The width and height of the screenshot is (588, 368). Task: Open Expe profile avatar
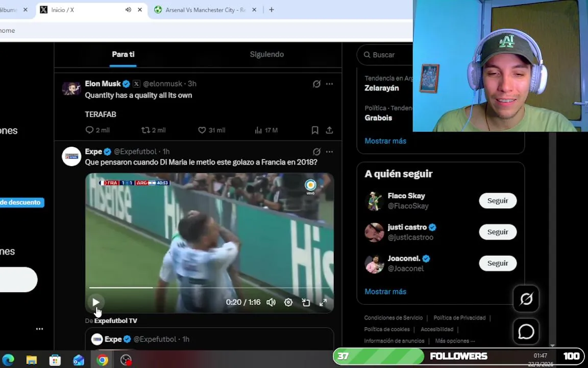(x=71, y=156)
